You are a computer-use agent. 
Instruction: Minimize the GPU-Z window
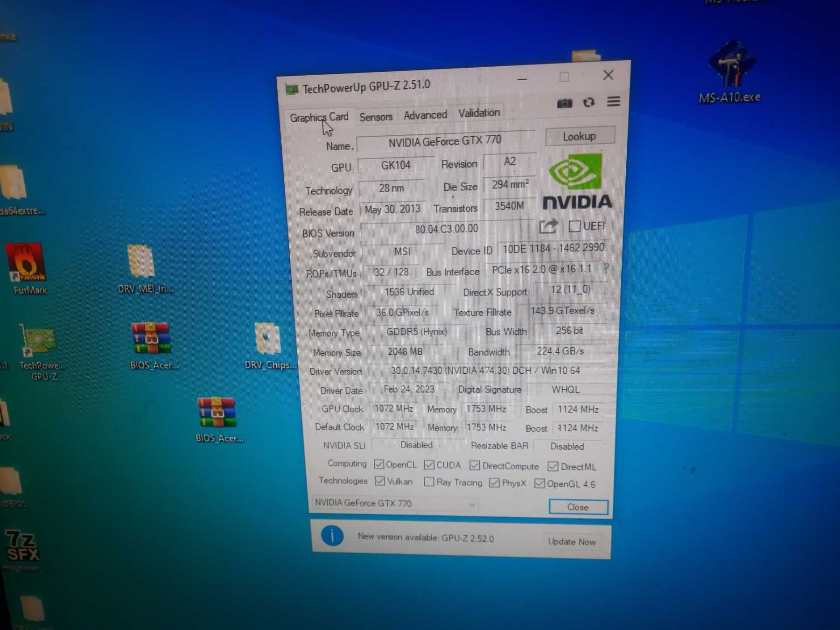click(x=522, y=79)
